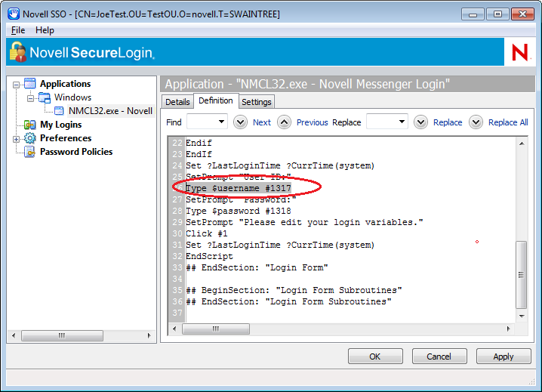Image resolution: width=542 pixels, height=392 pixels.
Task: Click the Applications folder icon in tree
Action: click(x=29, y=84)
